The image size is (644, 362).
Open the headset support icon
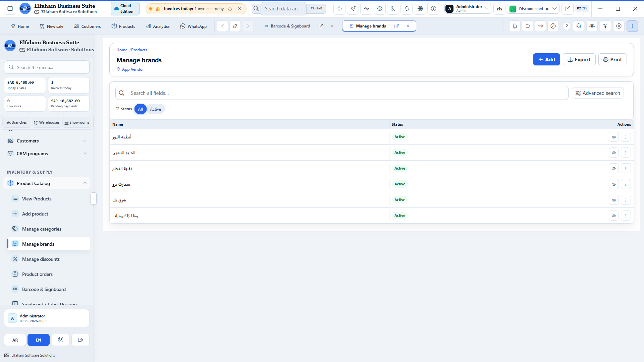click(x=579, y=26)
